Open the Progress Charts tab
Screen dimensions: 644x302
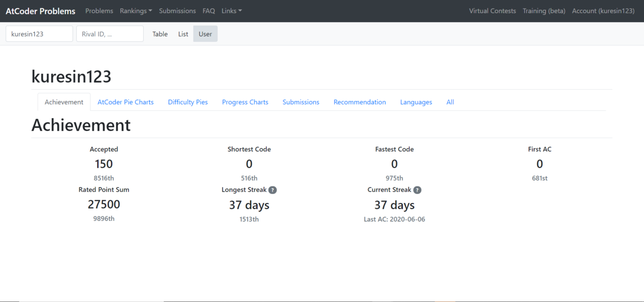coord(245,102)
